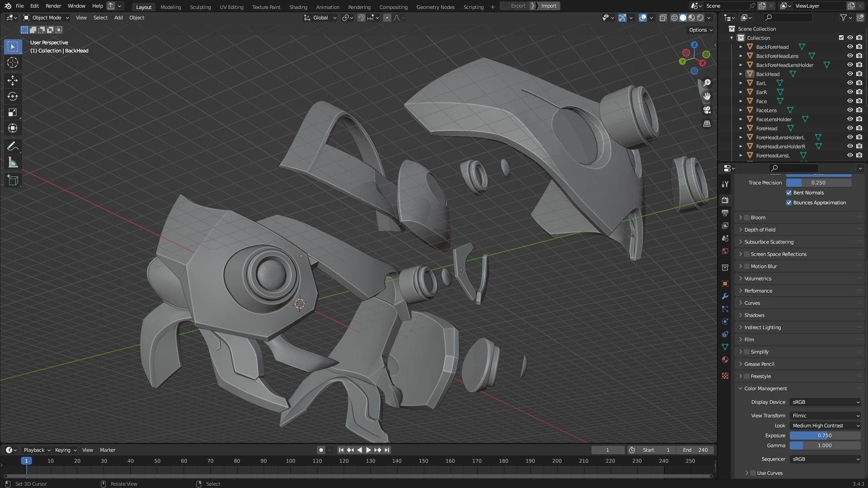Open the Look Medium High Contrast dropdown
868x488 pixels.
825,426
